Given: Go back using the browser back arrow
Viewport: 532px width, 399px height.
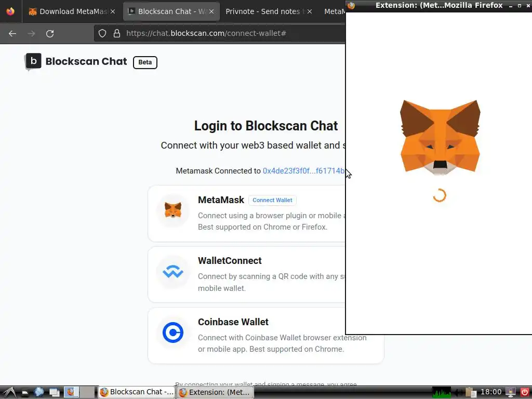Looking at the screenshot, I should [12, 34].
